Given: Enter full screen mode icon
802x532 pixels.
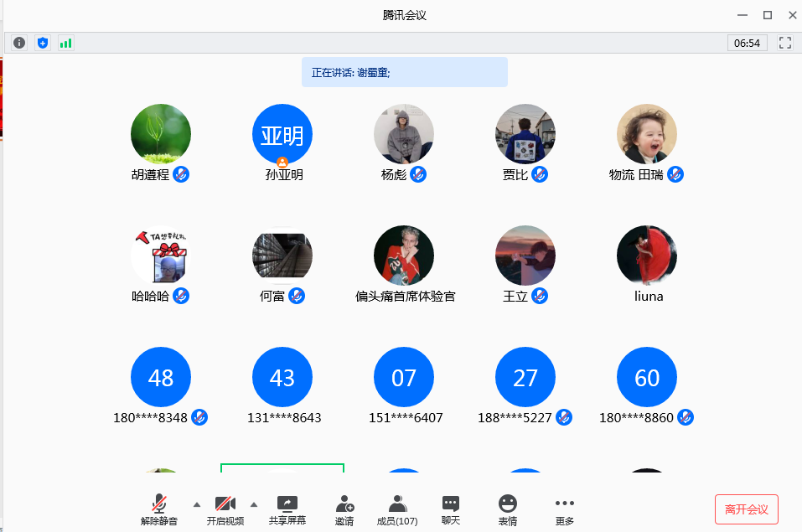Looking at the screenshot, I should click(785, 43).
